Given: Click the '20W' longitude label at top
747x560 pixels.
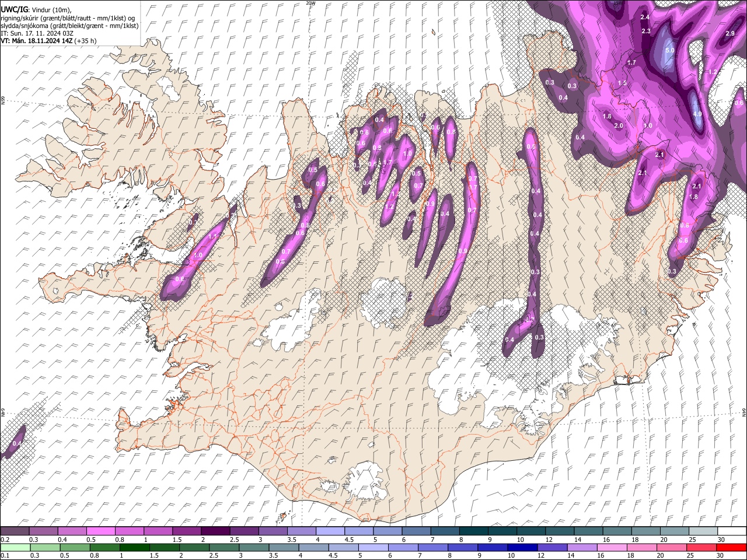Looking at the screenshot, I should tap(310, 2).
